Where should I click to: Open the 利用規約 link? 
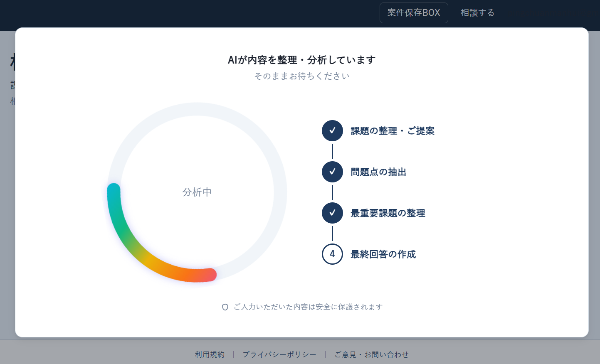point(210,354)
